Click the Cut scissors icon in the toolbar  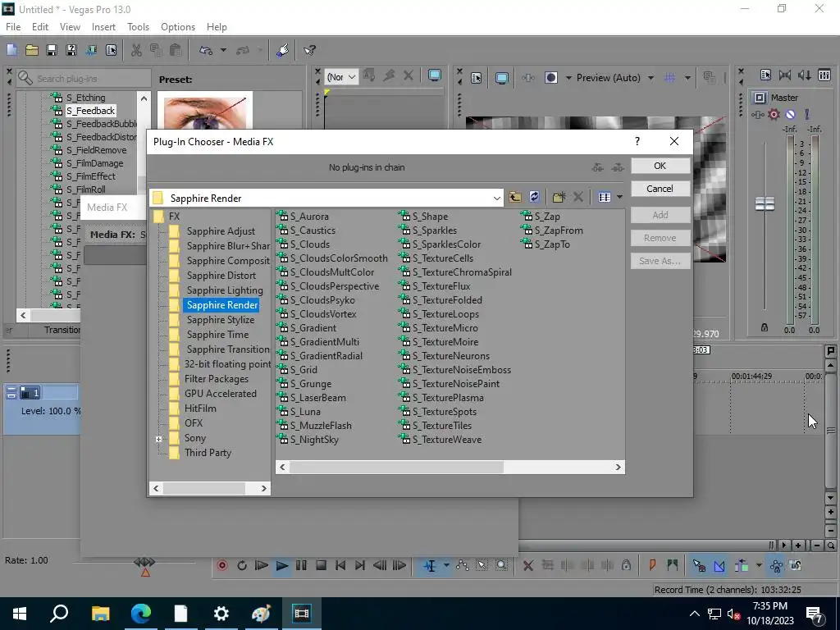tap(137, 50)
